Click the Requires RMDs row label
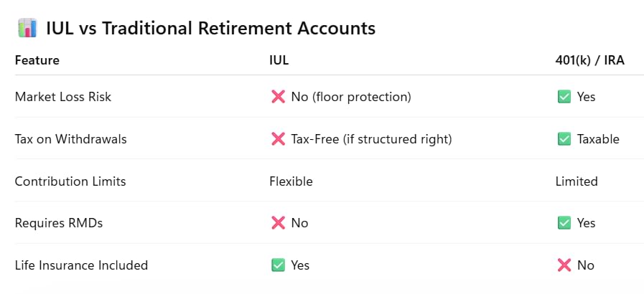 point(59,223)
